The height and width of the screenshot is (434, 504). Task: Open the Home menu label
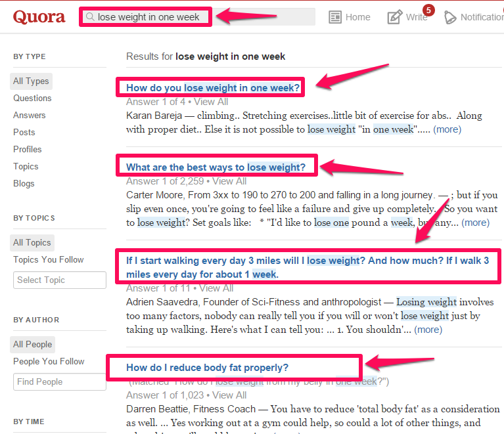pyautogui.click(x=357, y=17)
